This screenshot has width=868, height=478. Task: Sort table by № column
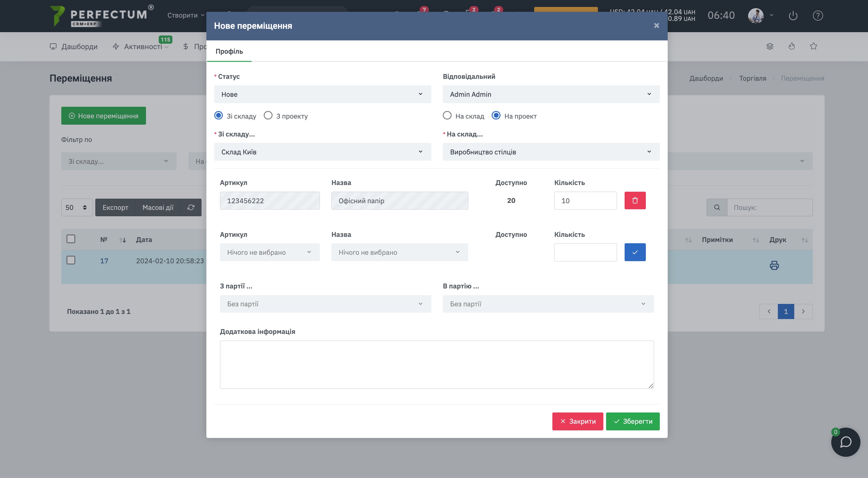click(123, 240)
